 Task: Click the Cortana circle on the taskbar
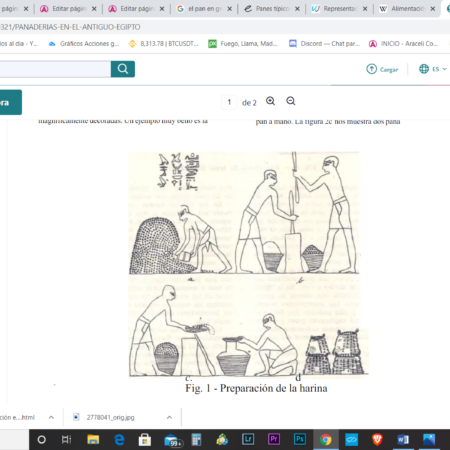(42, 440)
